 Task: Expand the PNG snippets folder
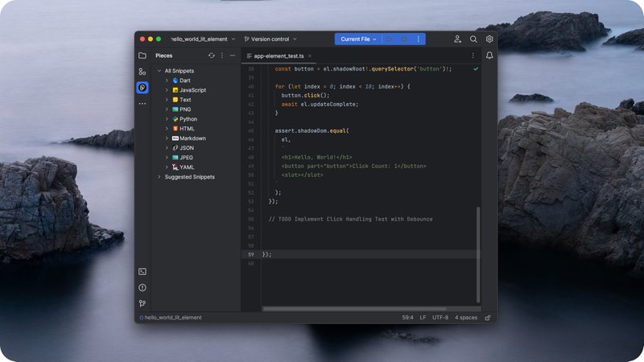tap(167, 109)
